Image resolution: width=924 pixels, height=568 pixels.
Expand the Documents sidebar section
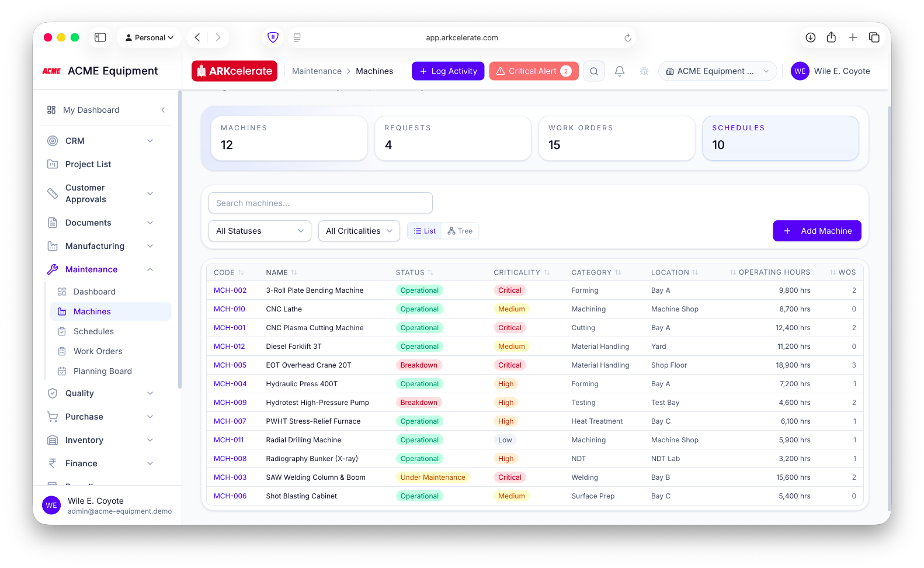click(150, 223)
